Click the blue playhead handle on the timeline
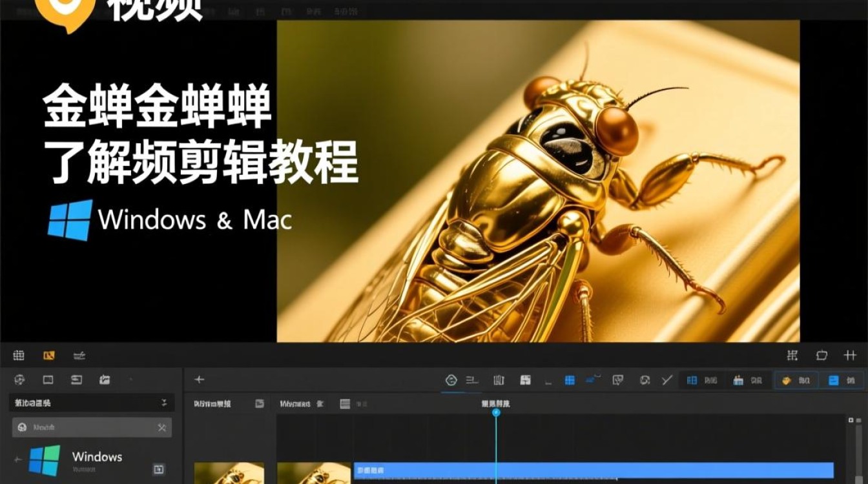Screen dimensions: 868x484 (496, 412)
